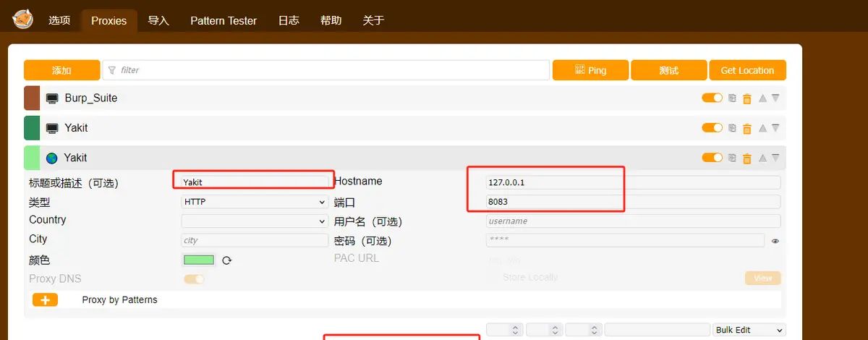Pick the green 颜色 color swatch
The width and height of the screenshot is (868, 340).
199,260
